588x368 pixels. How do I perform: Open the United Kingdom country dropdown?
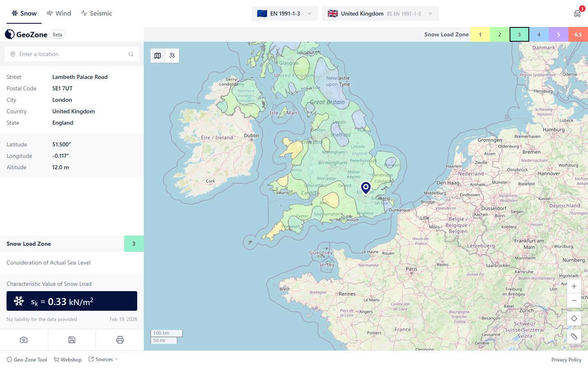[x=380, y=13]
